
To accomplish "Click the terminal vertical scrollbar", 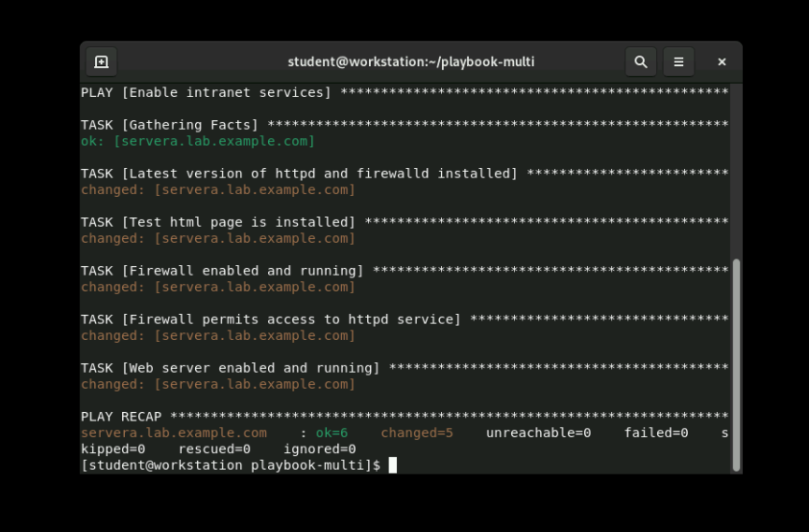I will pos(736,365).
